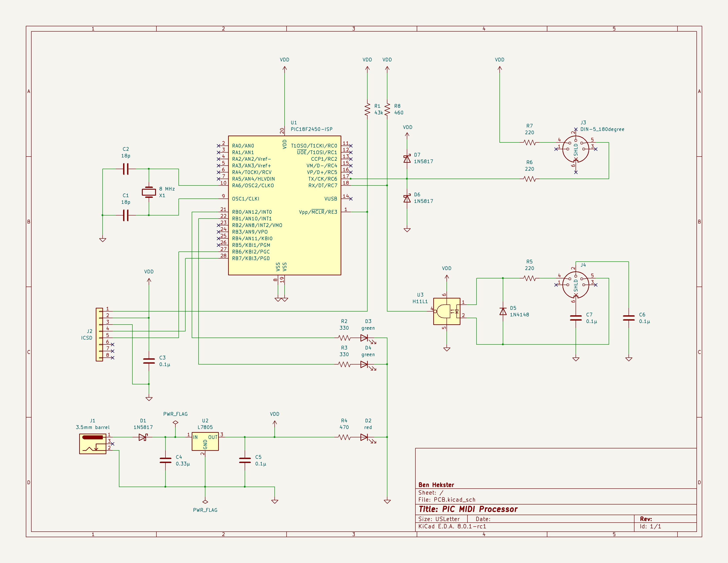Select the U3 H11L1 optocoupler symbol

[447, 311]
